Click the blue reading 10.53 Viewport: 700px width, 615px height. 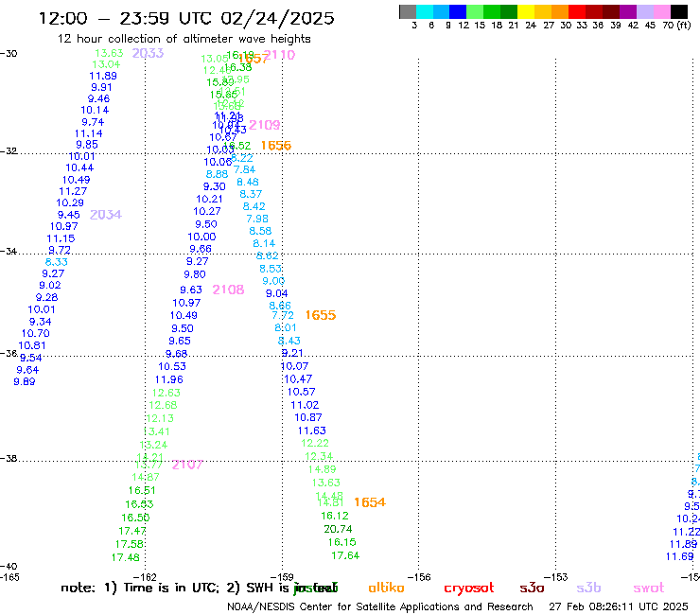(x=172, y=367)
